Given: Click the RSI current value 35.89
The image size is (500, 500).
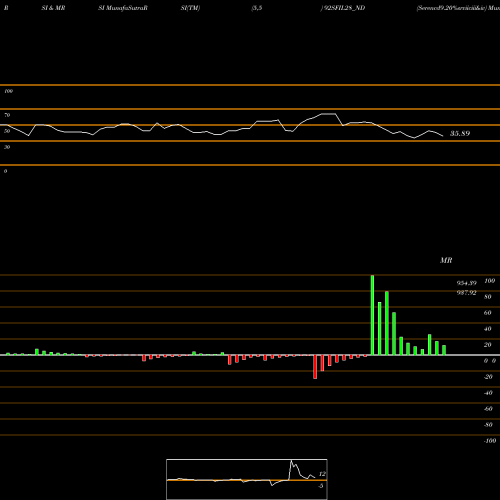Looking at the screenshot, I should coord(460,134).
